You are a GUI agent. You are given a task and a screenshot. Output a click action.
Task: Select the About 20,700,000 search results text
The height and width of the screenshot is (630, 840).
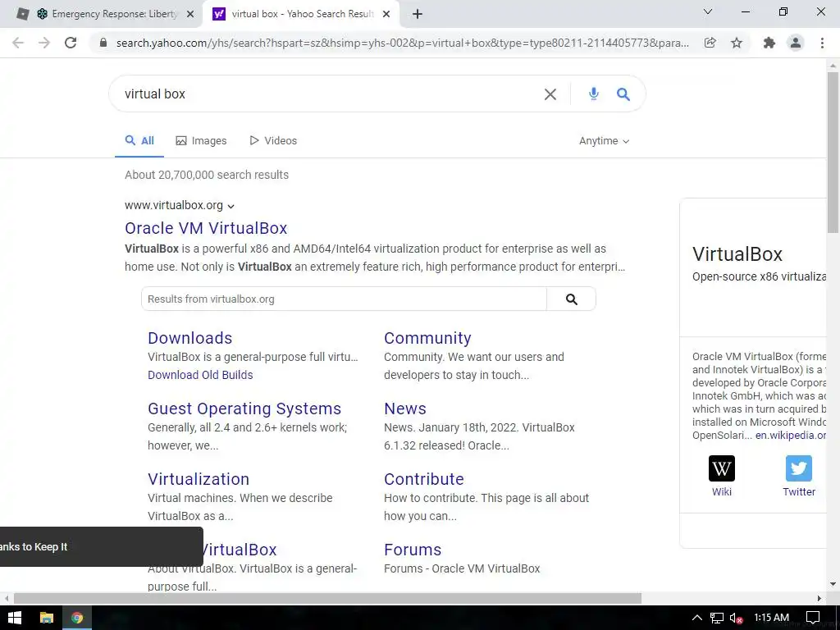coord(207,176)
